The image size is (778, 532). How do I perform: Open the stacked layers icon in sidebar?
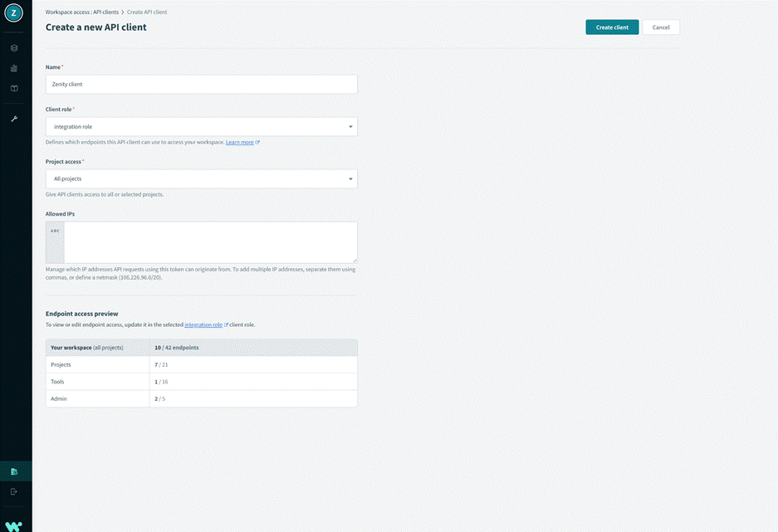click(14, 48)
